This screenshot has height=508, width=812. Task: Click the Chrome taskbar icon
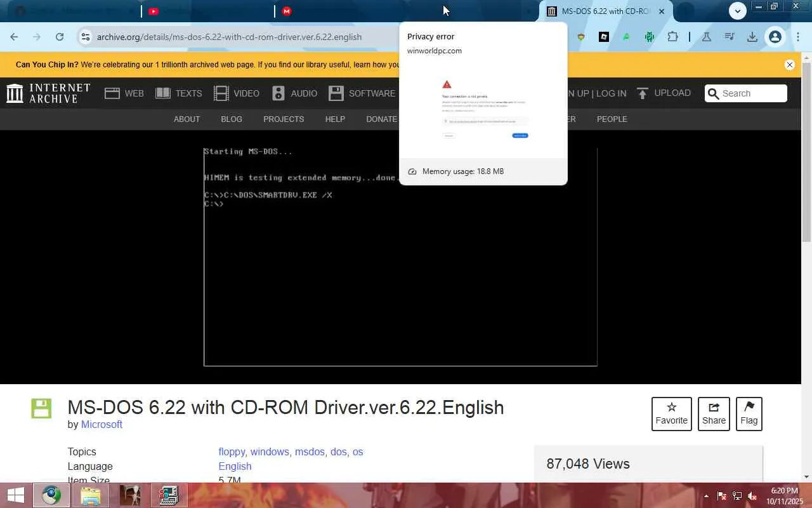[51, 495]
